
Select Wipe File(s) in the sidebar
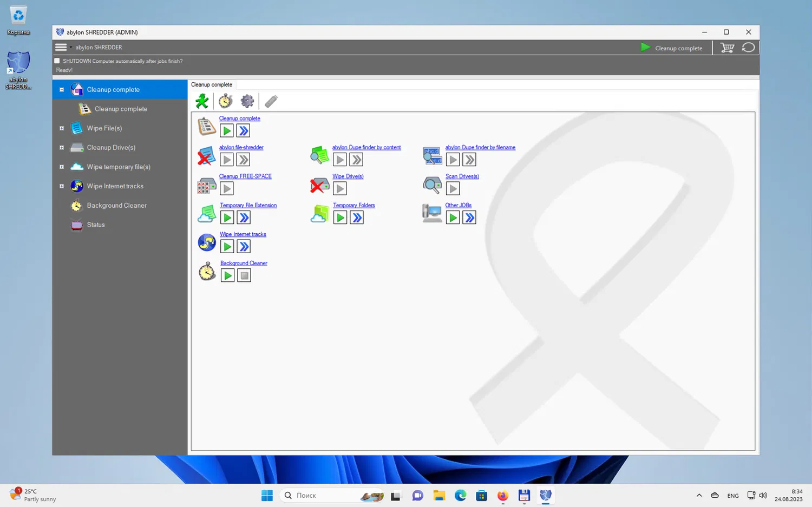(x=104, y=128)
